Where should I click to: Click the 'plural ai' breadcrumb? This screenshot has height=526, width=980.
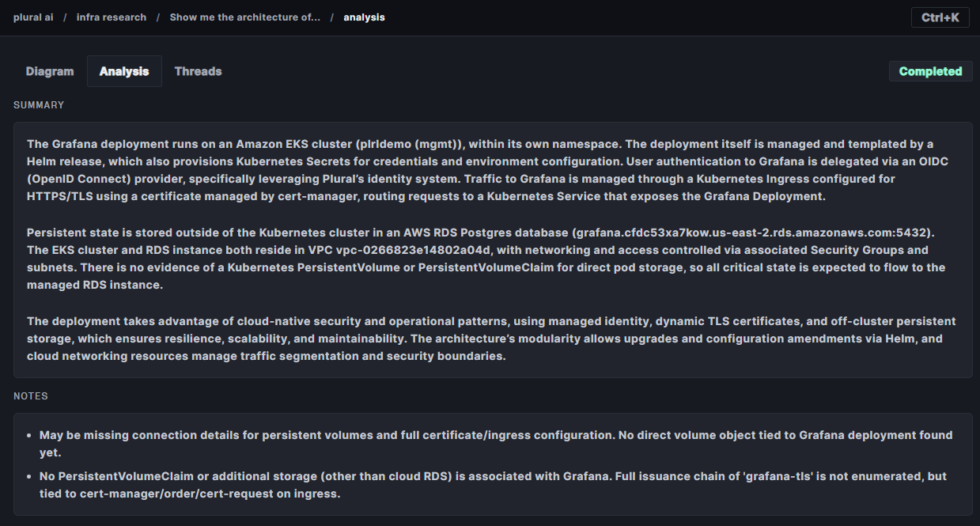coord(33,17)
